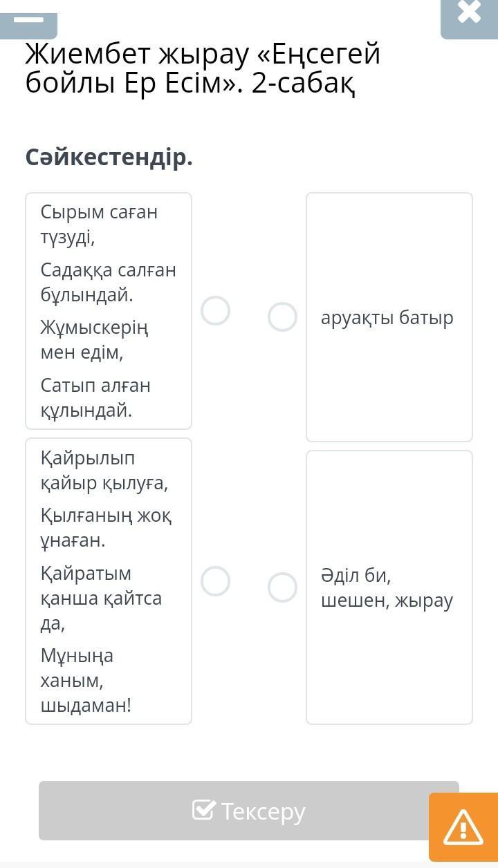Image resolution: width=498 pixels, height=868 pixels.
Task: Select the circle beside "аруақты батыр"
Action: tap(282, 317)
